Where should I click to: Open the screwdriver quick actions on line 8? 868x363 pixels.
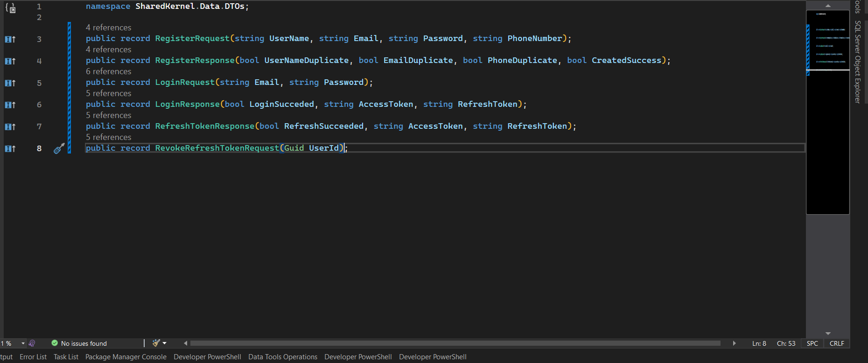coord(59,148)
